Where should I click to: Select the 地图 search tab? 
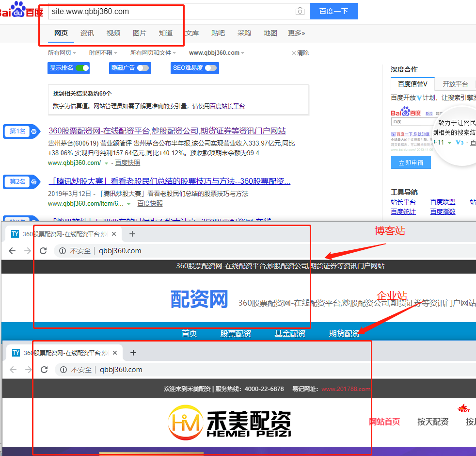pos(270,33)
